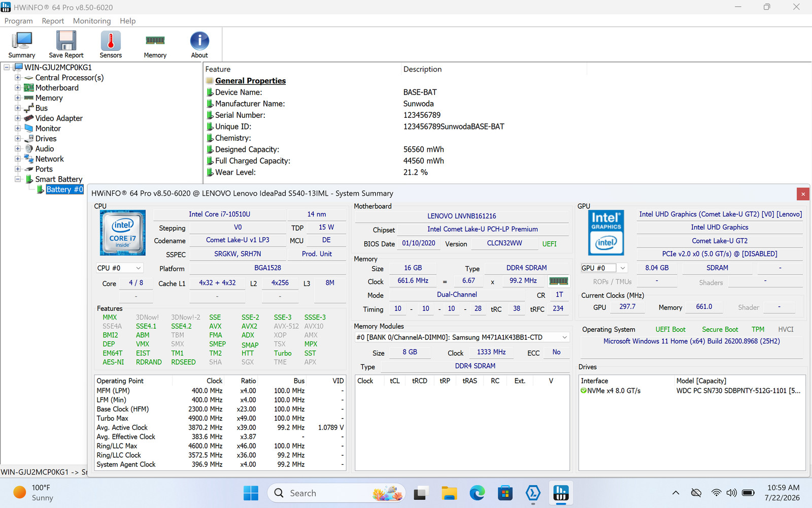The image size is (812, 508).
Task: Open the Sensors thermometer icon
Action: (x=111, y=41)
